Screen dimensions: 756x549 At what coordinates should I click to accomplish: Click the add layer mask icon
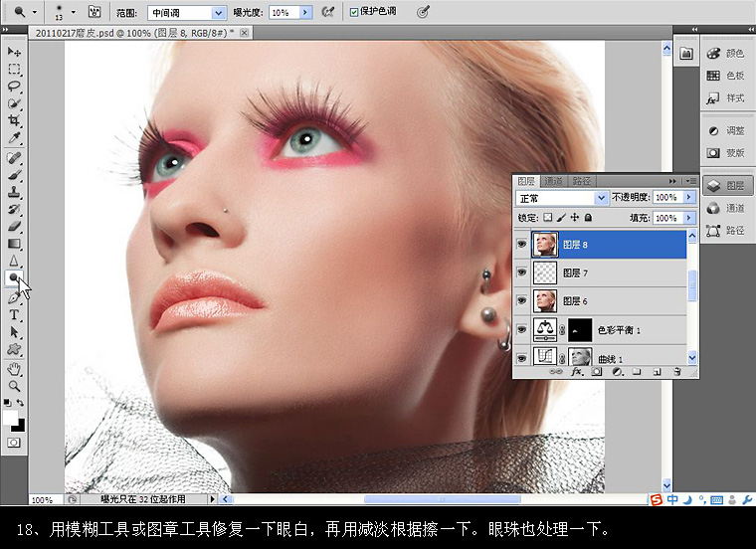(x=597, y=372)
